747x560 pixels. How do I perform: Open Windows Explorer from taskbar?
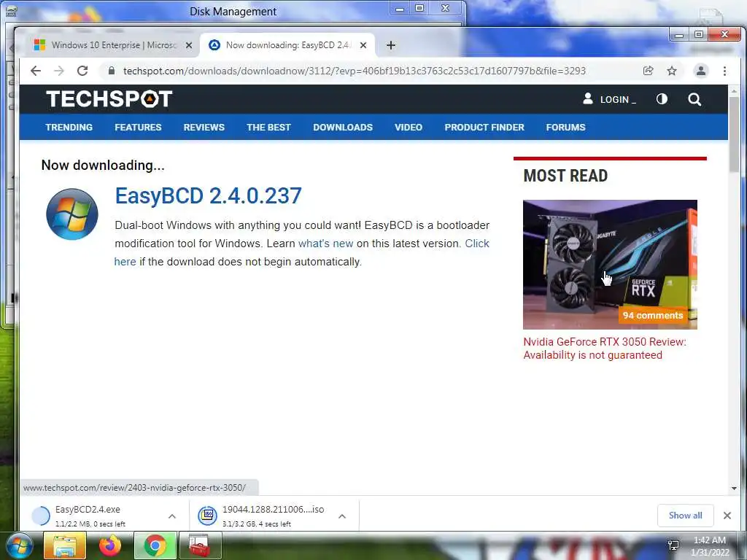click(65, 545)
